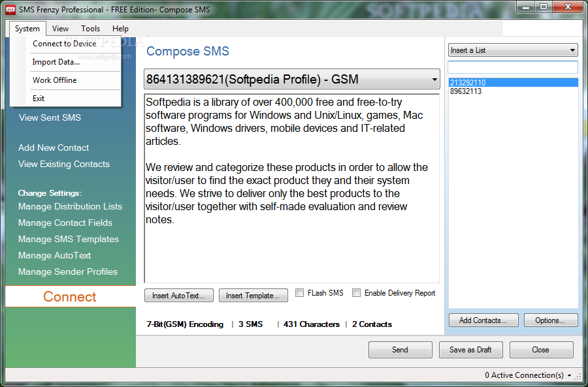
Task: Click the Compose SMS heading
Action: (x=188, y=52)
